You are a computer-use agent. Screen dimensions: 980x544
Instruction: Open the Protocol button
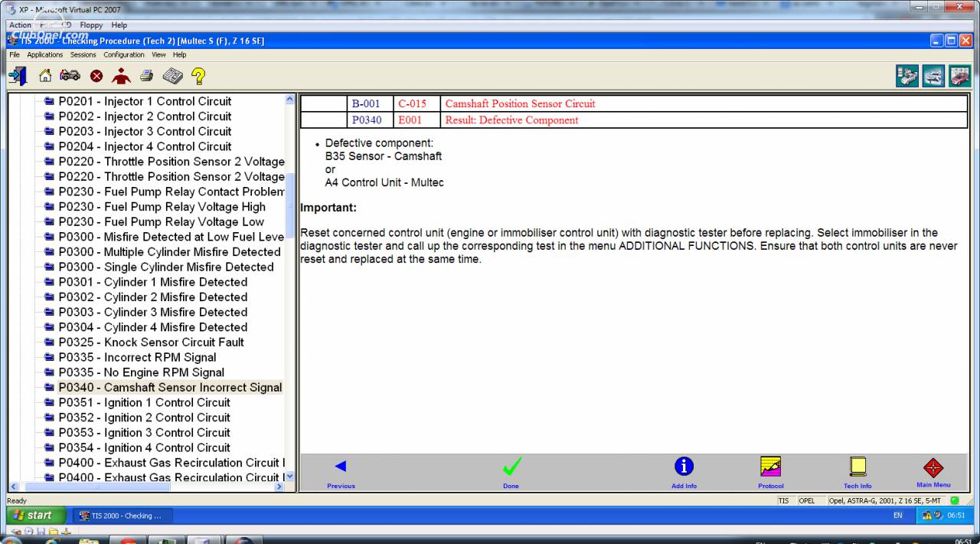point(771,472)
